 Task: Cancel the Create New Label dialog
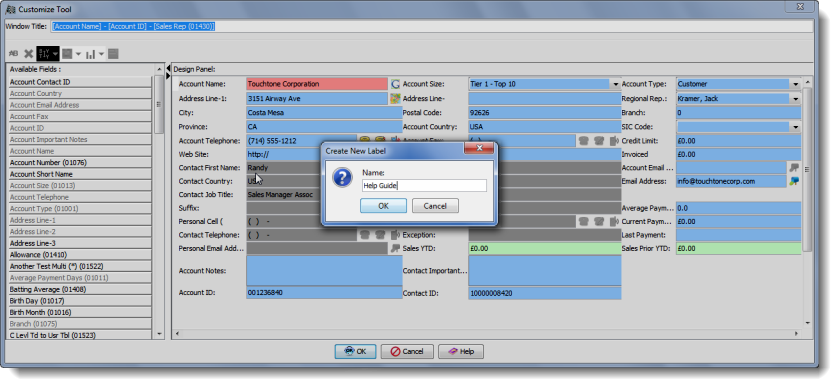click(435, 206)
